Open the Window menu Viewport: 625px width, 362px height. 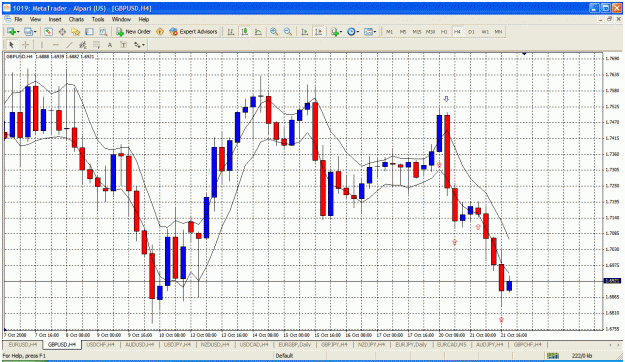pos(121,19)
